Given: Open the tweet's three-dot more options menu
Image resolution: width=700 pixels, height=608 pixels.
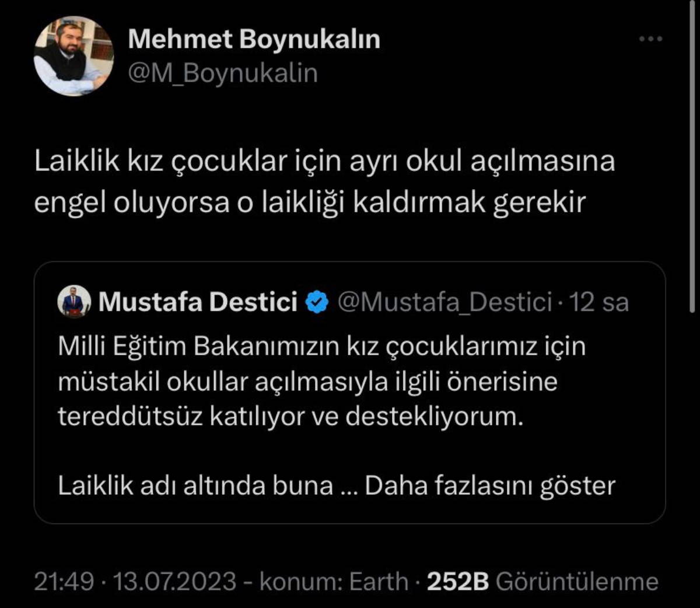Looking at the screenshot, I should [650, 39].
